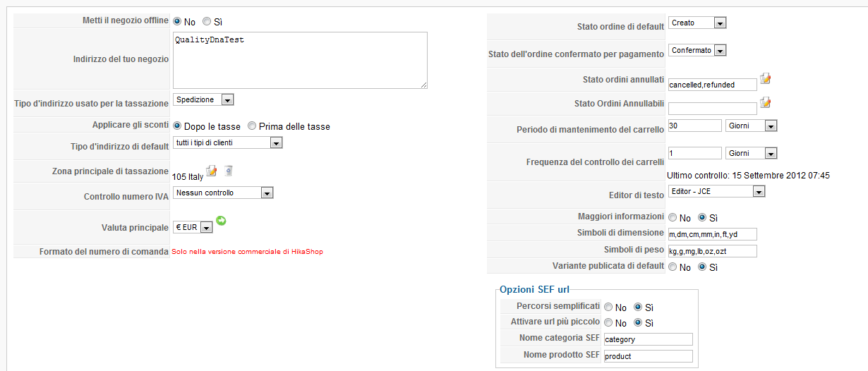Click the edit icon beside 105 Italy
Screen dimensions: 868x371
pos(212,171)
